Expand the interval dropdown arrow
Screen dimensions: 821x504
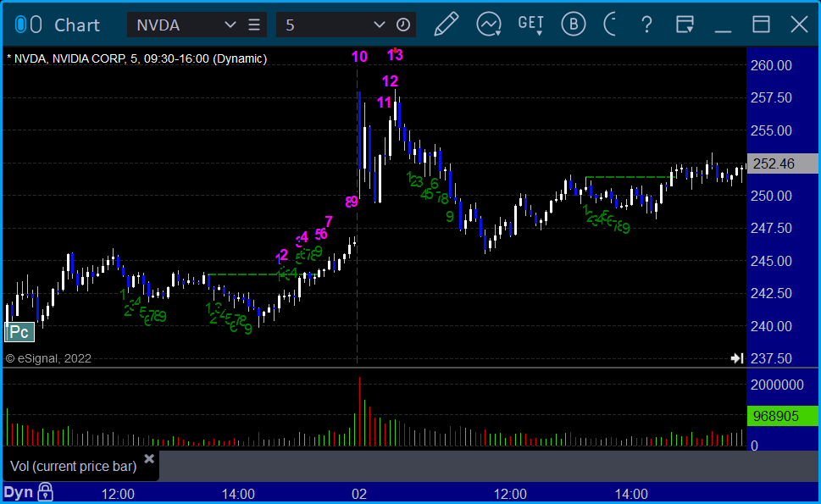coord(379,25)
